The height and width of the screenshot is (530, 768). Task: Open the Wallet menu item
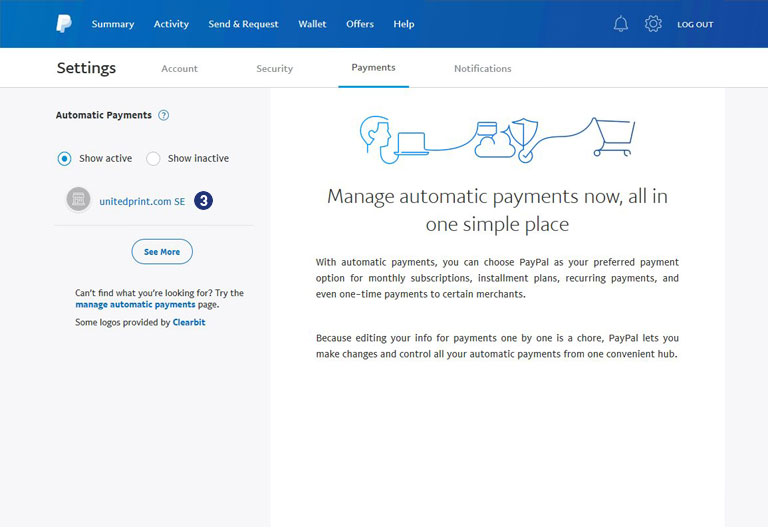tap(312, 24)
